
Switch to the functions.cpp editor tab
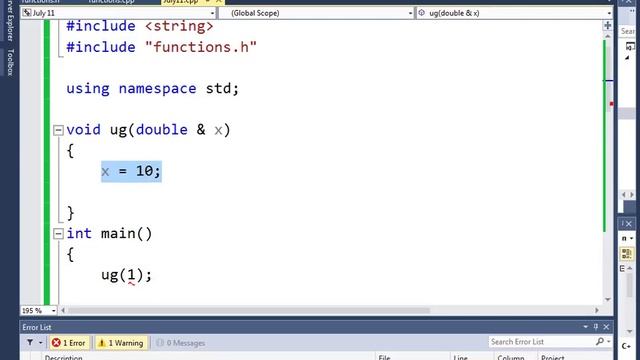111,2
